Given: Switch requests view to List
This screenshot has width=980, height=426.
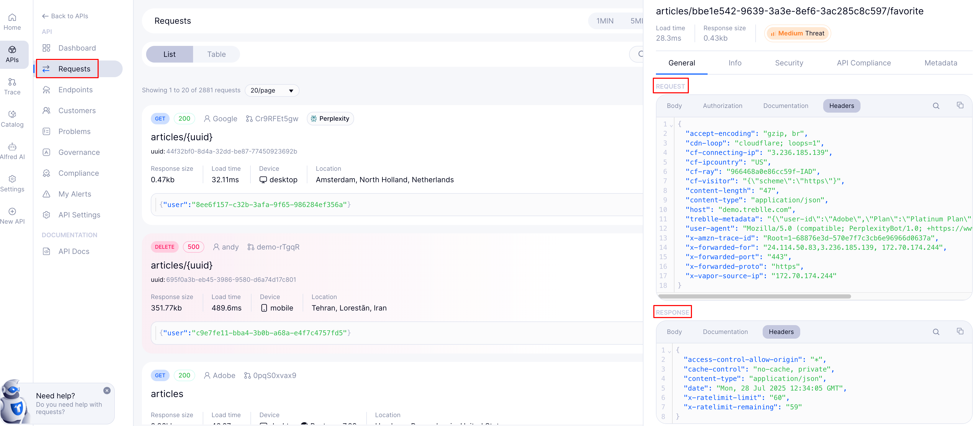Looking at the screenshot, I should pyautogui.click(x=169, y=54).
